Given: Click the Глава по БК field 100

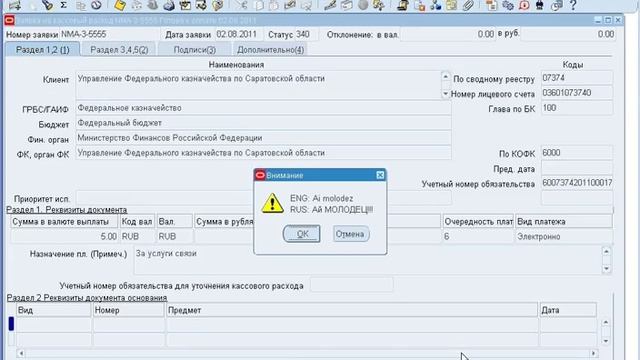Looking at the screenshot, I should (577, 108).
